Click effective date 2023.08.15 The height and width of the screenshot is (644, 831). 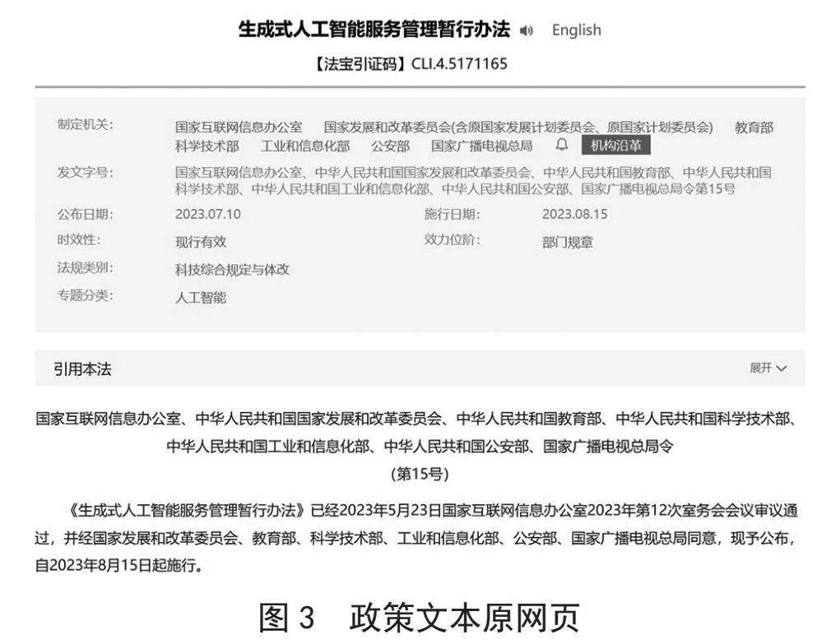coord(574,214)
